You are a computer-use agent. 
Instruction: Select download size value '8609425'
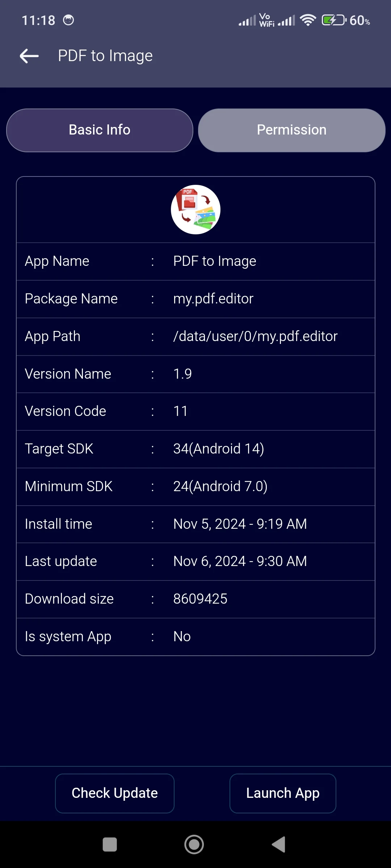click(200, 599)
